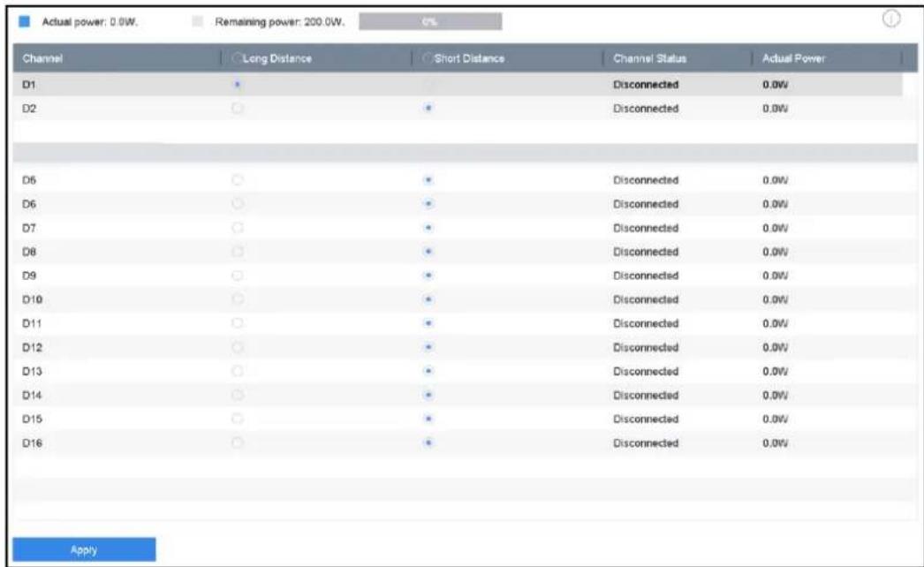Click D2's 0.0W actual power value
The height and width of the screenshot is (567, 924).
[x=775, y=109]
